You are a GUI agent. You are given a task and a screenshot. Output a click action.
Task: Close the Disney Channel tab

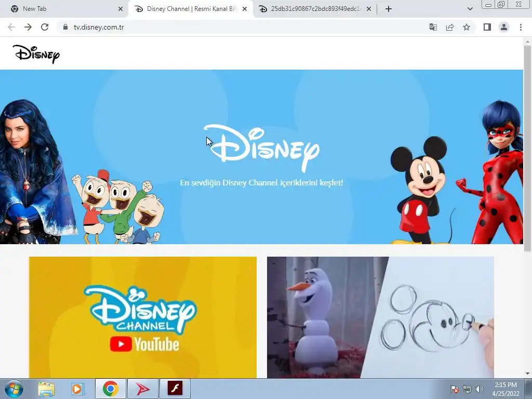pyautogui.click(x=245, y=9)
